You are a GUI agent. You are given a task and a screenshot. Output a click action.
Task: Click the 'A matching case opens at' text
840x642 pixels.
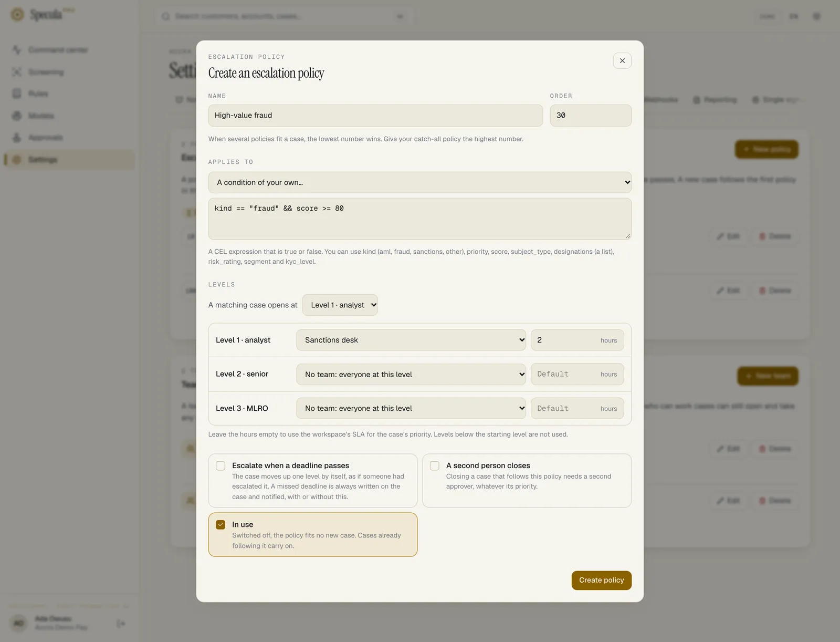pos(253,305)
